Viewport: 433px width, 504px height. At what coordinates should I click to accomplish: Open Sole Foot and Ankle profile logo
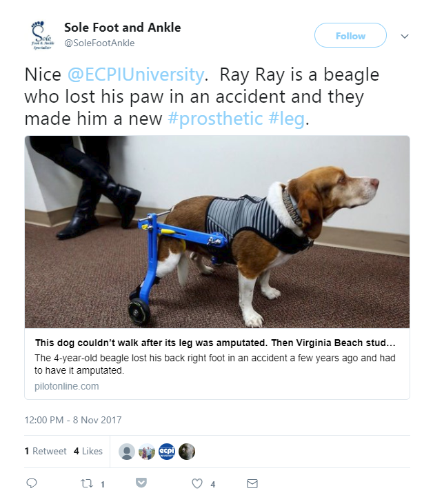pyautogui.click(x=41, y=35)
